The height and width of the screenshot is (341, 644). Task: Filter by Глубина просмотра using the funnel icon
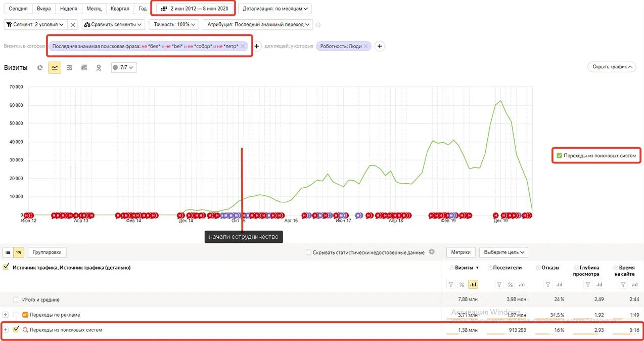[x=588, y=285]
